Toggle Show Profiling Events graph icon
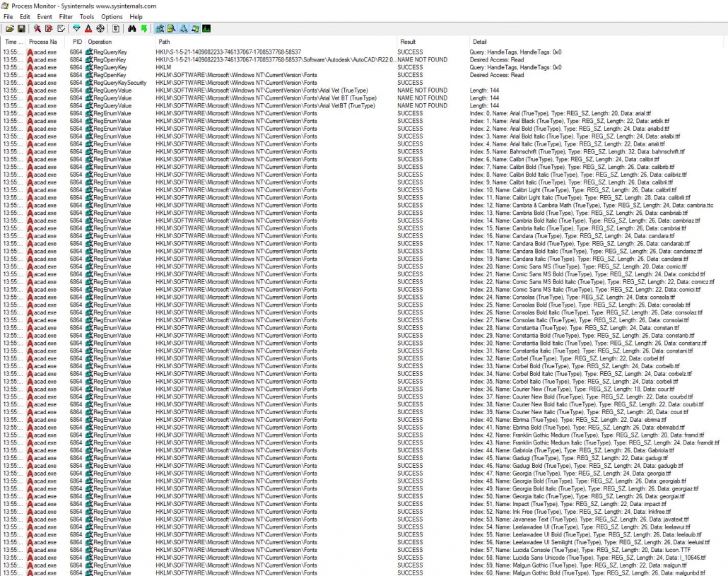This screenshot has width=728, height=576. [x=206, y=29]
